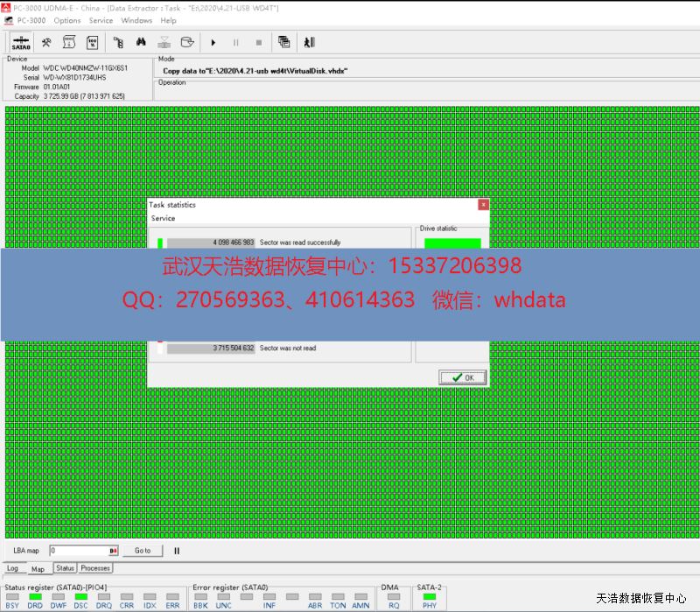700x612 pixels.
Task: Open the Processes tab
Action: (x=95, y=568)
